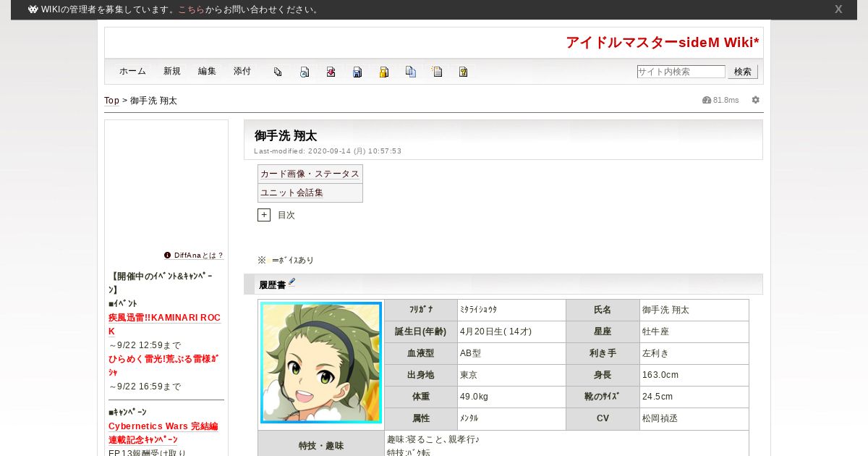Select the 東京 birthplace cell
This screenshot has height=456, width=868.
pyautogui.click(x=511, y=375)
